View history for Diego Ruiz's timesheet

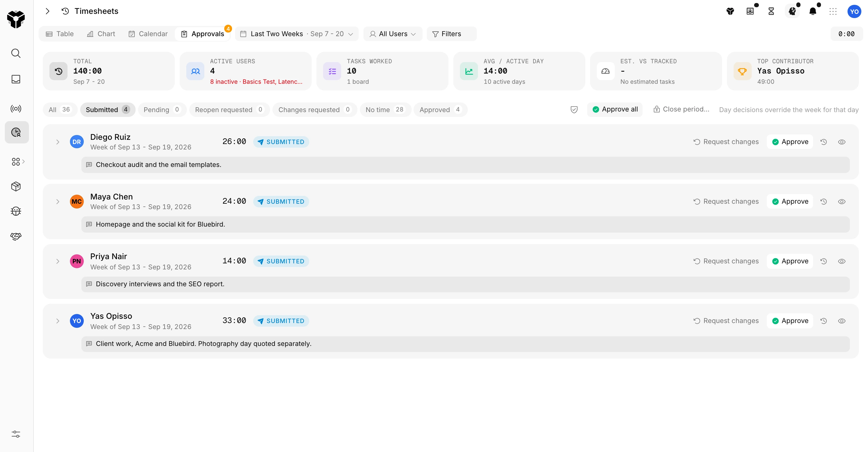(x=823, y=142)
